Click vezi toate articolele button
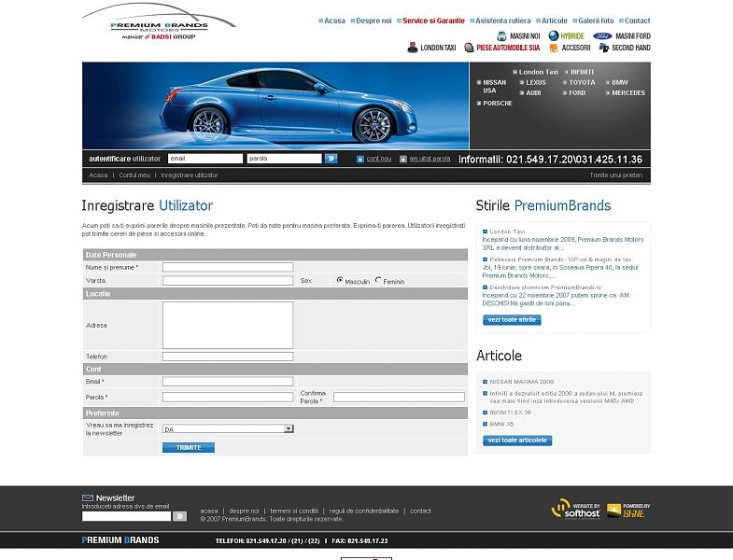Viewport: 733px width, 560px height. pyautogui.click(x=517, y=441)
